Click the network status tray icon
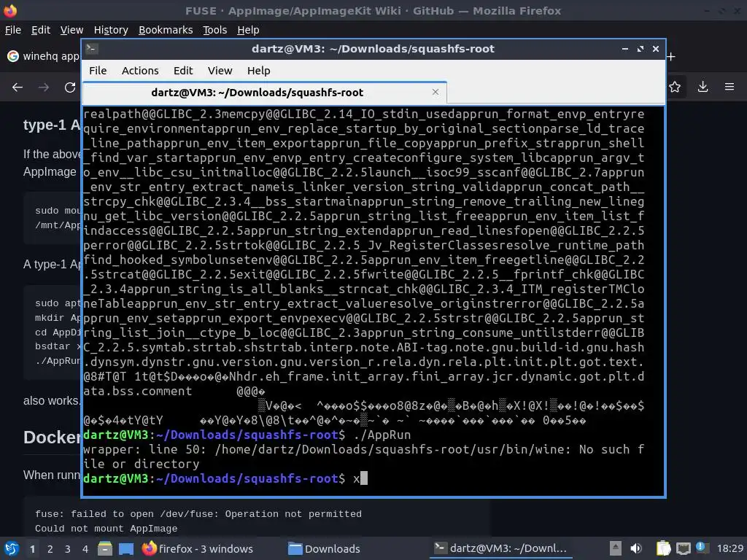 point(683,548)
